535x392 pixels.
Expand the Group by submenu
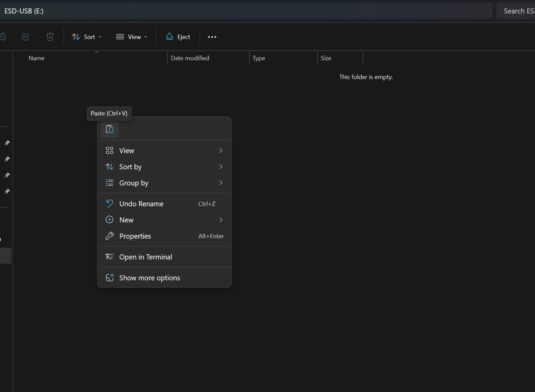[164, 183]
